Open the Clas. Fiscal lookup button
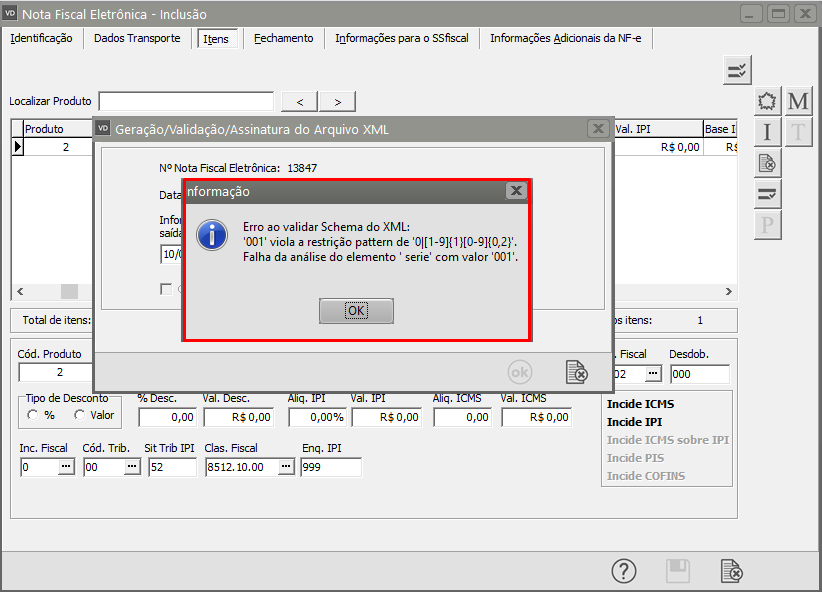822x592 pixels. pos(286,467)
